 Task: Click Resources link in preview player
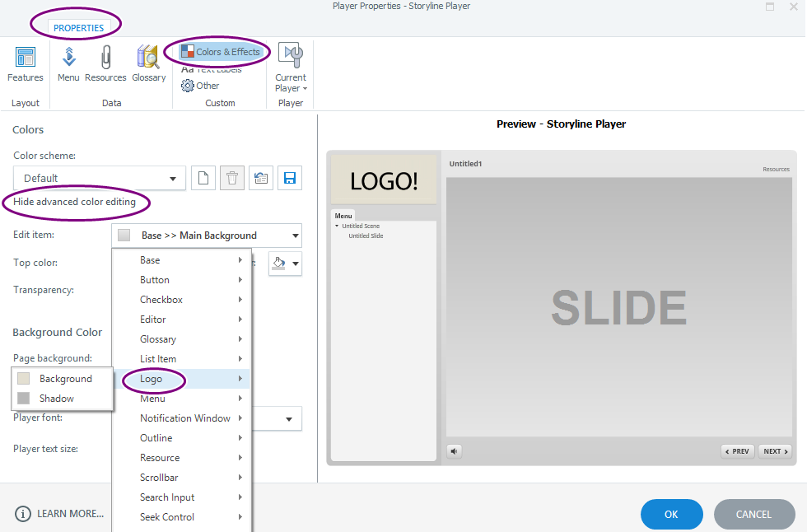(776, 169)
